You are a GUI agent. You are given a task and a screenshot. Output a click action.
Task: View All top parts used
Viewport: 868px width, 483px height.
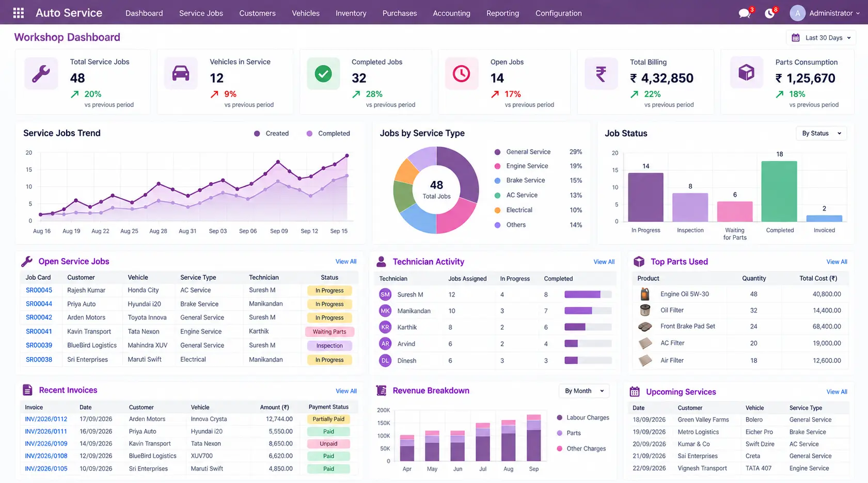(837, 262)
